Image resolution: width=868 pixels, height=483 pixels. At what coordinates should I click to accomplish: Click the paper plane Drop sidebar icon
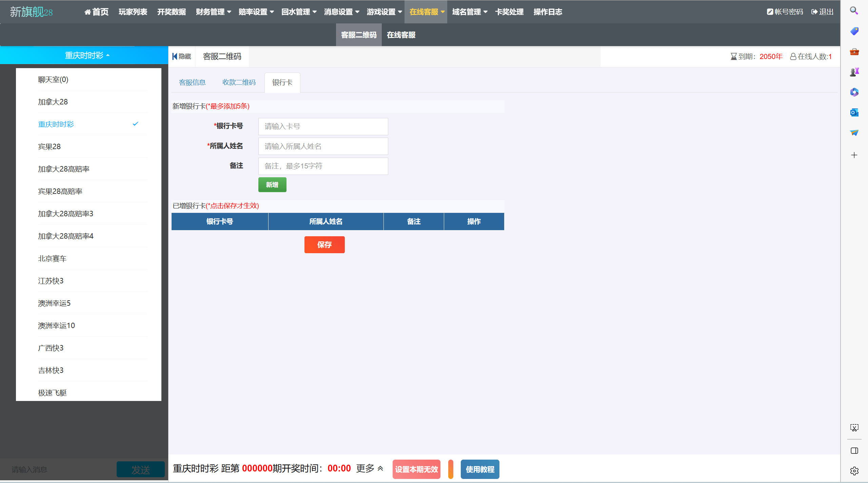[x=854, y=133]
